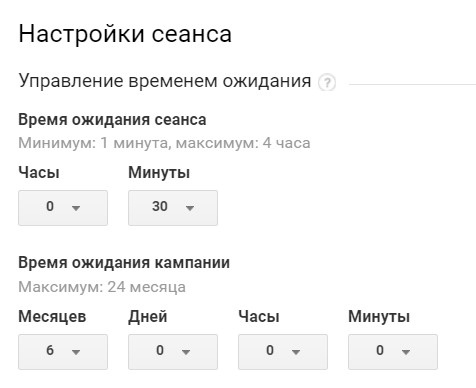The image size is (476, 388).
Task: Click hint text Максимум: 24 месяца
Action: click(x=102, y=287)
